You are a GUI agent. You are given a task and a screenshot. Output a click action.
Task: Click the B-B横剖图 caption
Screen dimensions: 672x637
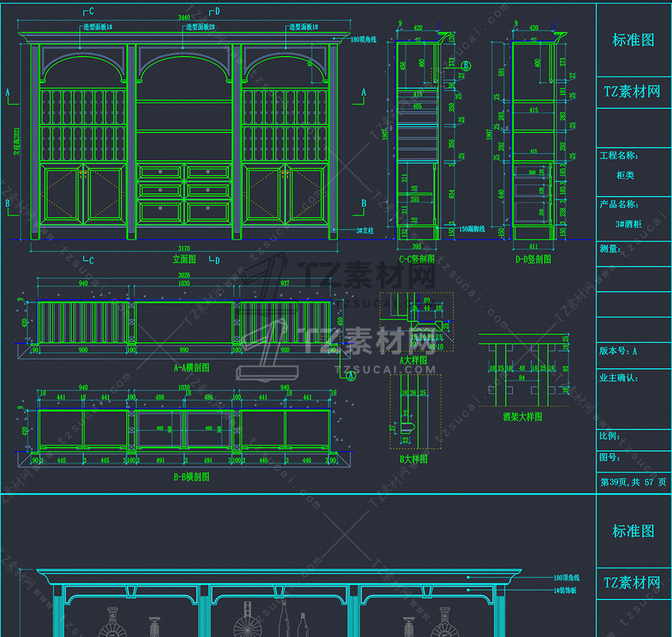192,476
